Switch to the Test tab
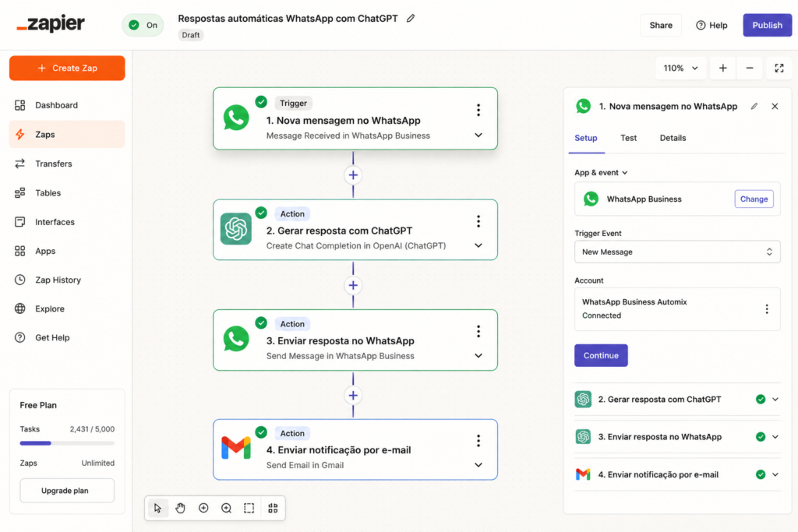The height and width of the screenshot is (532, 798). click(x=629, y=139)
